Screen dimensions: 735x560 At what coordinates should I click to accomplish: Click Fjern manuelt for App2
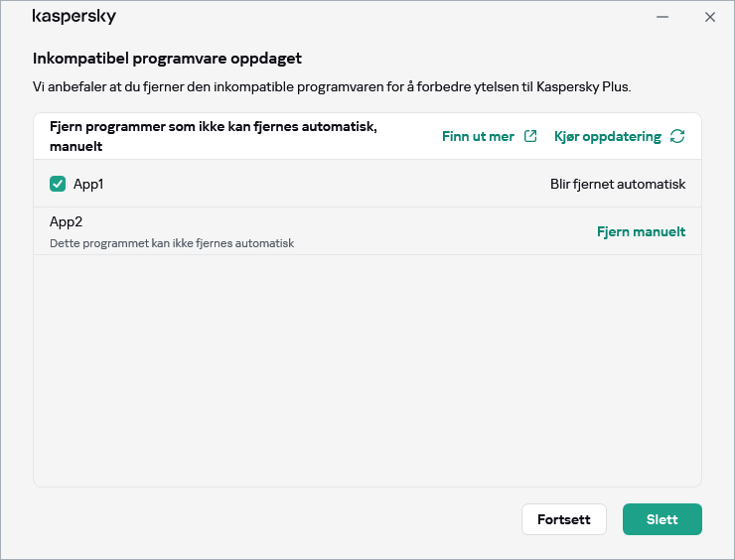point(641,231)
